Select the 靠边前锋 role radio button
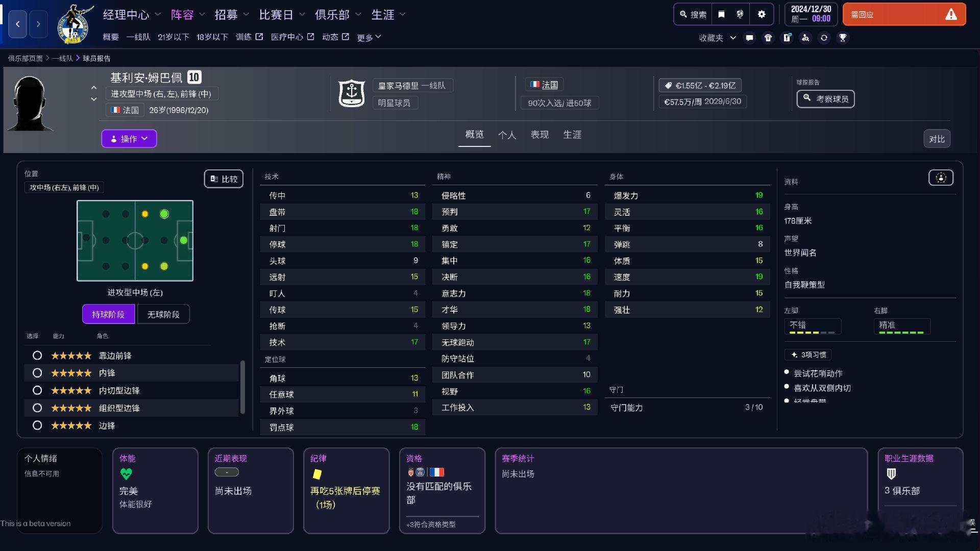The height and width of the screenshot is (551, 980). (37, 356)
